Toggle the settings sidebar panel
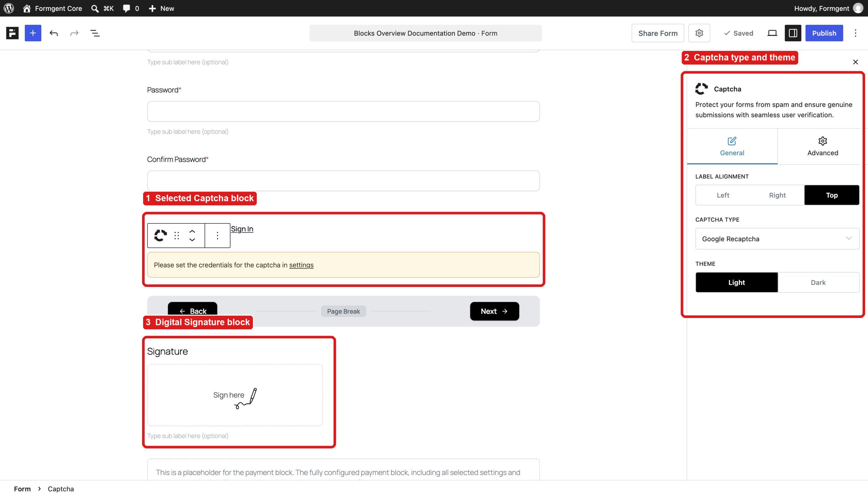Image resolution: width=868 pixels, height=497 pixels. point(793,33)
